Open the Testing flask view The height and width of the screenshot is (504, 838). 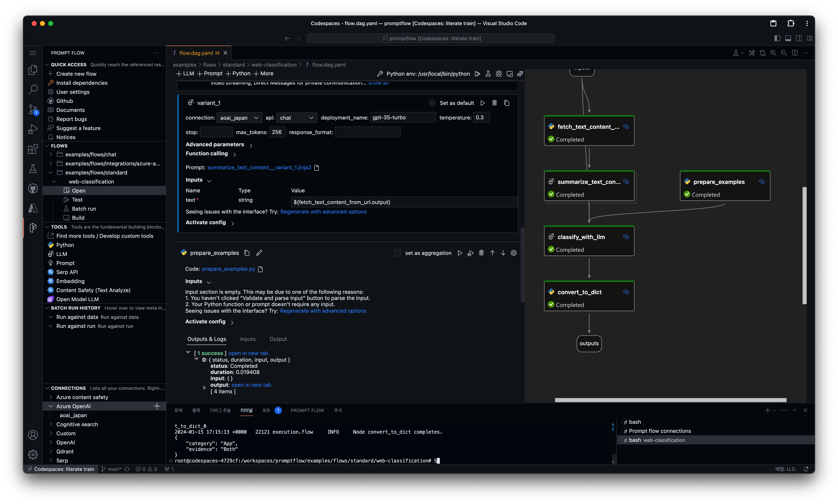point(33,168)
